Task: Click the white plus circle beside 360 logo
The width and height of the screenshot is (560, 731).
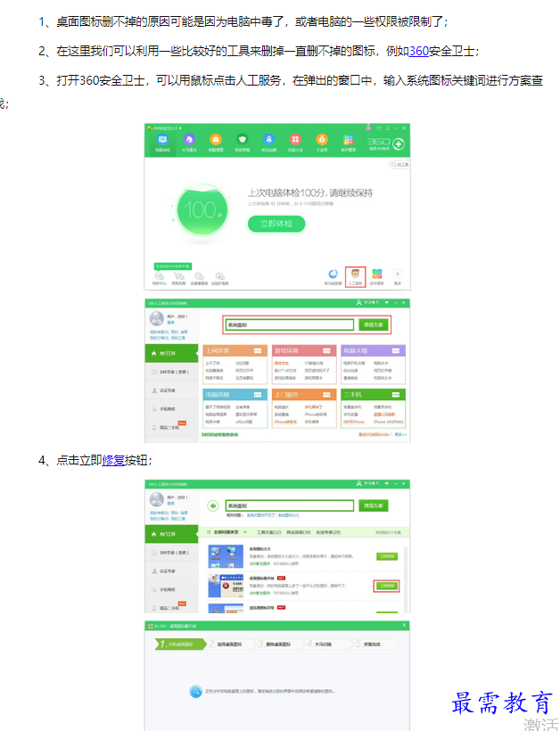Action: pyautogui.click(x=399, y=144)
